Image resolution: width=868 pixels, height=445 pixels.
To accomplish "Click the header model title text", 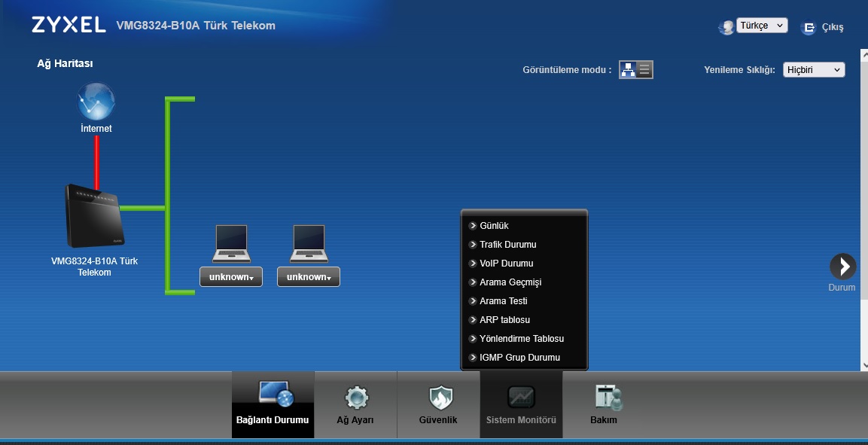I will click(x=196, y=26).
